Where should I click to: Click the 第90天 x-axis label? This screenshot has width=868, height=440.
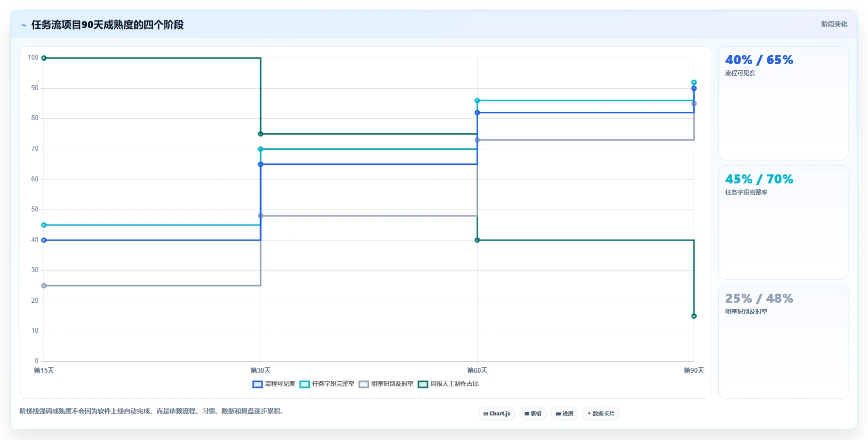point(694,371)
